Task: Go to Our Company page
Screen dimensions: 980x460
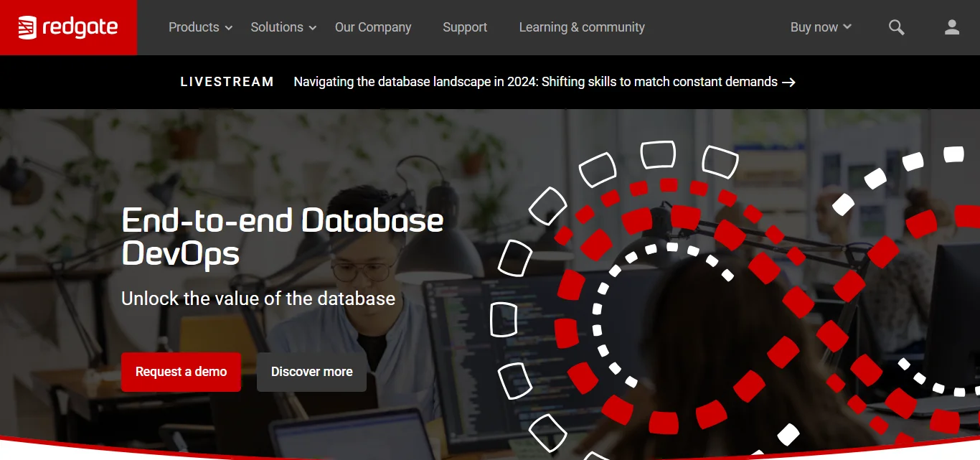Action: 373,27
